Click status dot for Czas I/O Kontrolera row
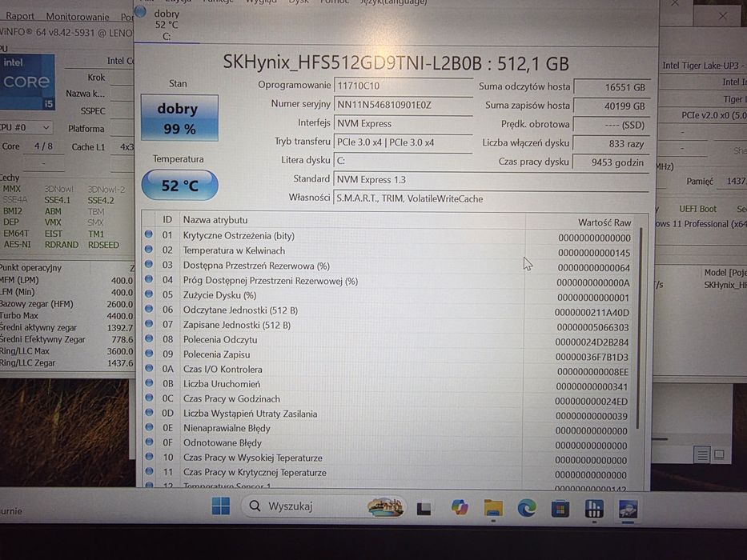This screenshot has height=560, width=747. pyautogui.click(x=149, y=368)
